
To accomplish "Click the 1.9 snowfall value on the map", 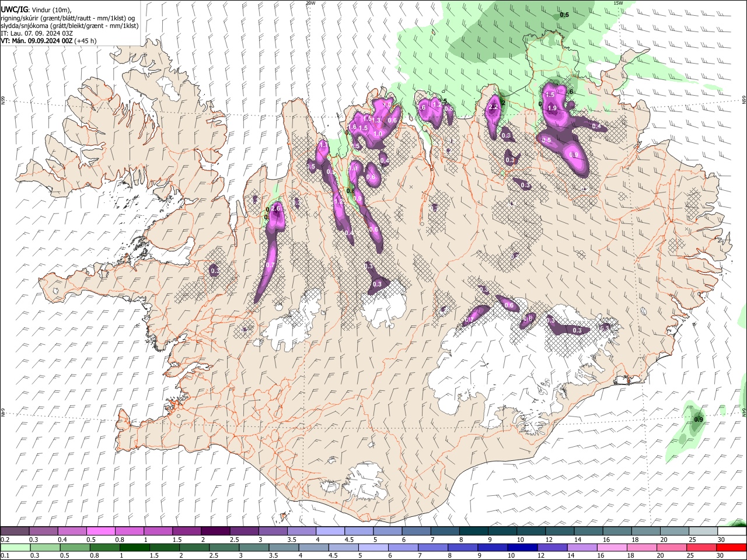I will (x=552, y=108).
